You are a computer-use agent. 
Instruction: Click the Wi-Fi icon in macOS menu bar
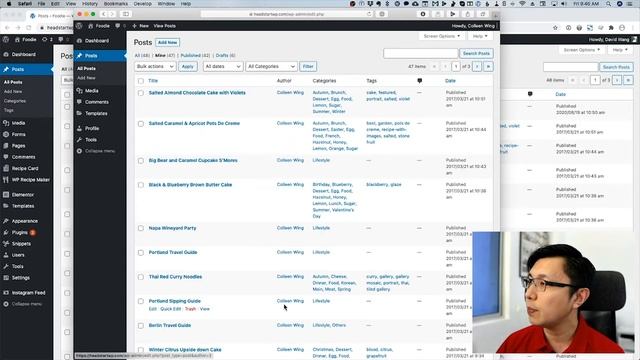pyautogui.click(x=522, y=4)
